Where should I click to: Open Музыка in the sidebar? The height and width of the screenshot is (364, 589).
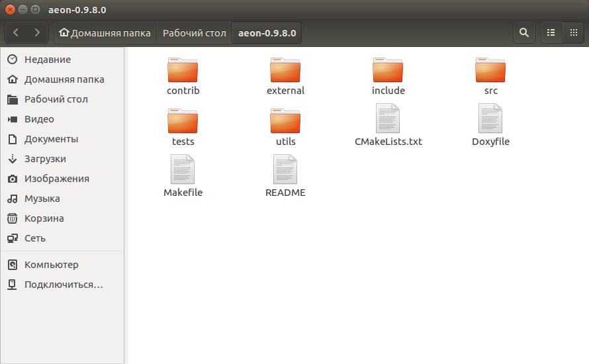coord(62,199)
